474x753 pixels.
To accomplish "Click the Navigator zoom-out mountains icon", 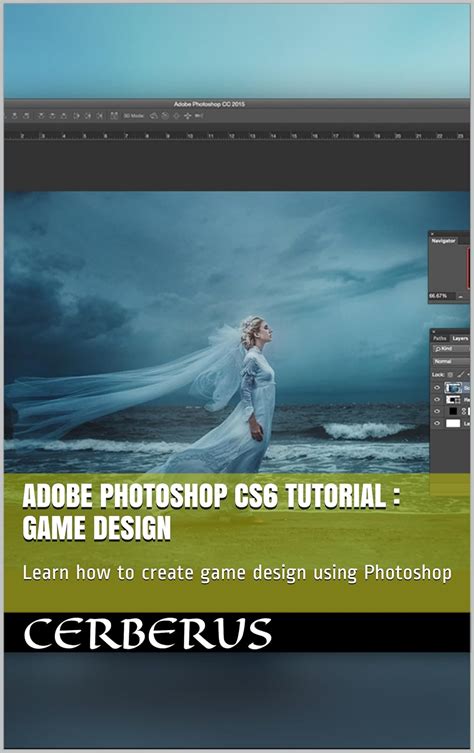I will point(461,297).
